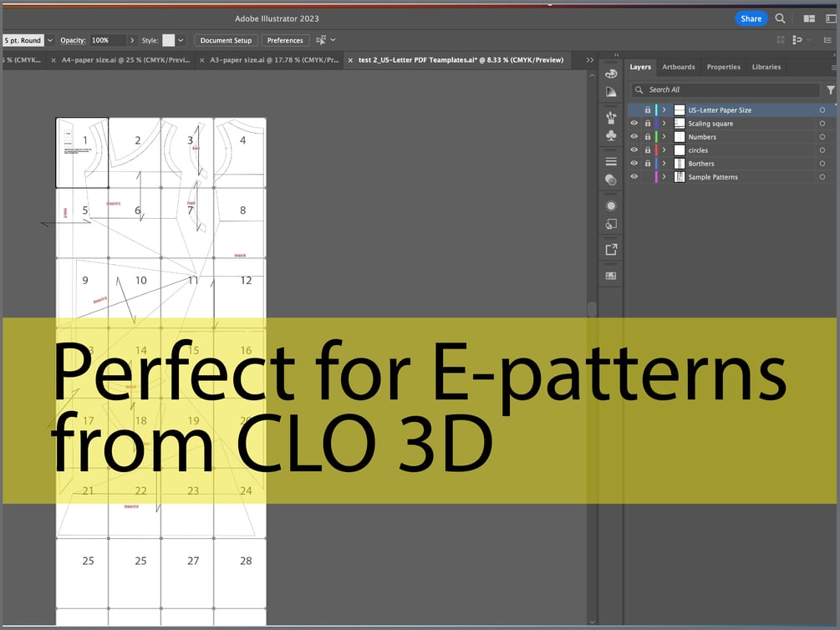The height and width of the screenshot is (630, 840).
Task: Click the Search All layers field
Action: click(725, 90)
